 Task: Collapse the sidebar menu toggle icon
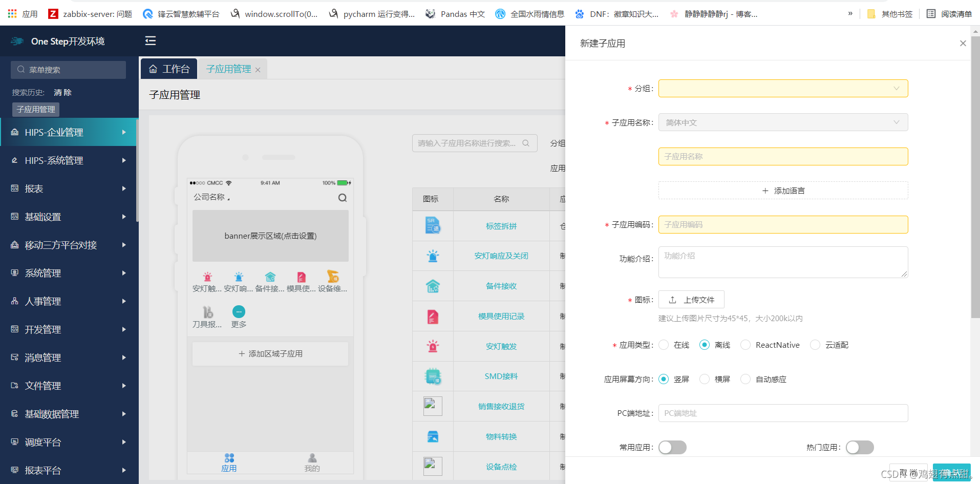[x=150, y=40]
